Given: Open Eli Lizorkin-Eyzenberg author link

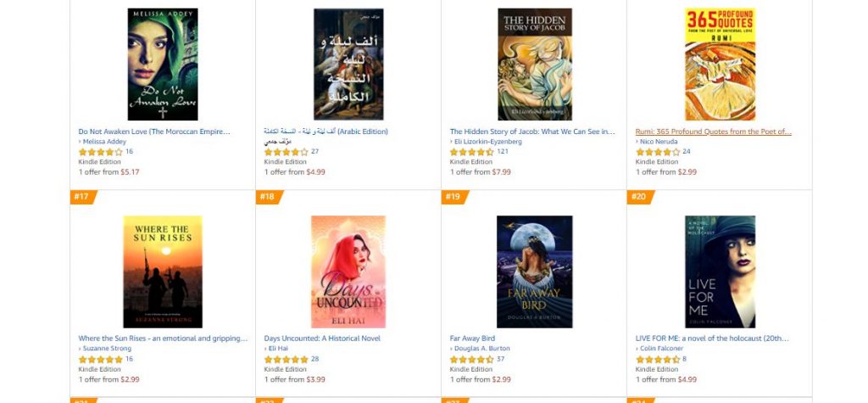Looking at the screenshot, I should [x=487, y=142].
